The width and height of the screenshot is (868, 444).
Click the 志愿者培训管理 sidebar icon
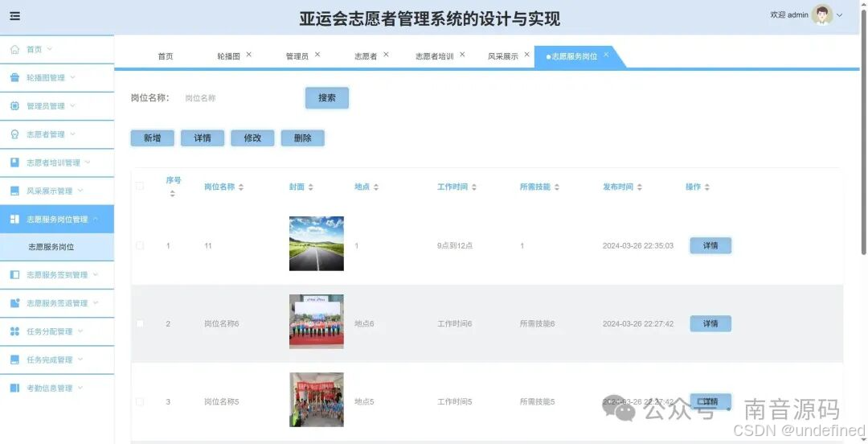coord(15,162)
